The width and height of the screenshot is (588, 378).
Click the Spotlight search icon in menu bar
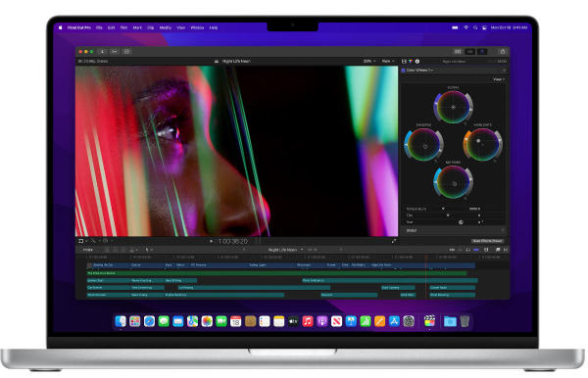point(475,27)
